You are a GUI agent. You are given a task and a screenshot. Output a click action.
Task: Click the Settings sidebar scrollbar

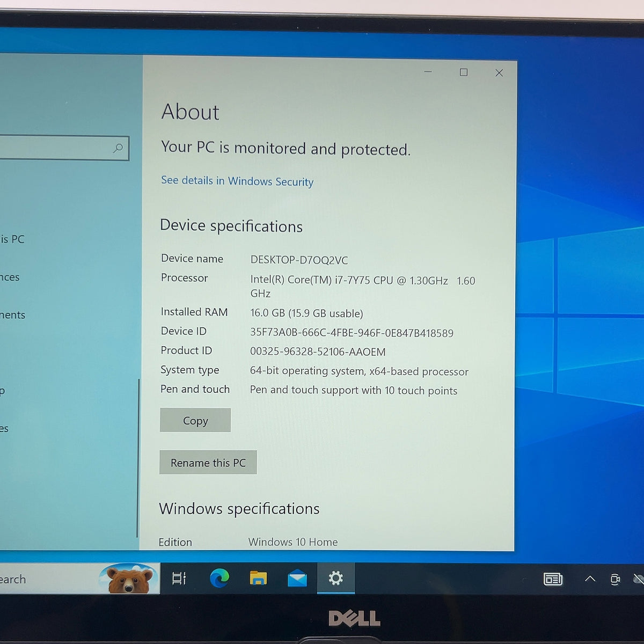138,458
